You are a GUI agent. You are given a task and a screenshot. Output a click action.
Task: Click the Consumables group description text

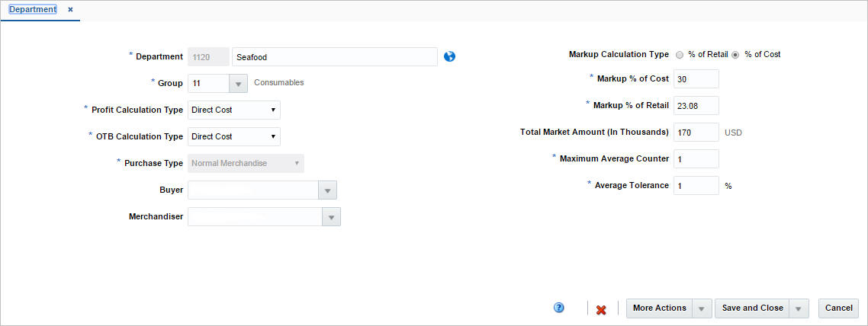pyautogui.click(x=279, y=83)
